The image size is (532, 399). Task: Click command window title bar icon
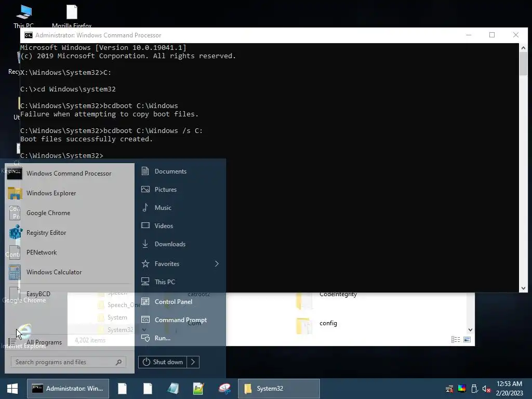tap(29, 35)
